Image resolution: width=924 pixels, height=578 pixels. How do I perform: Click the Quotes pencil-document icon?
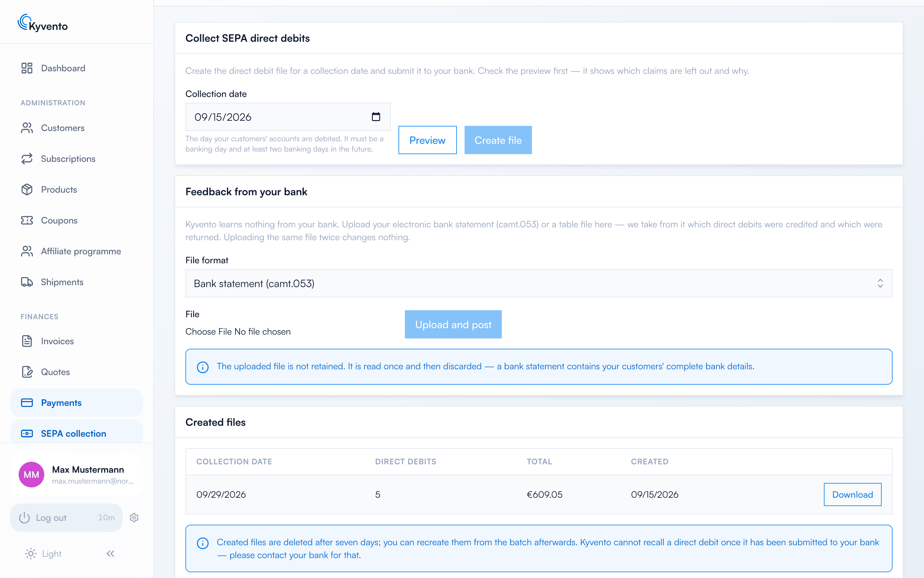[27, 372]
